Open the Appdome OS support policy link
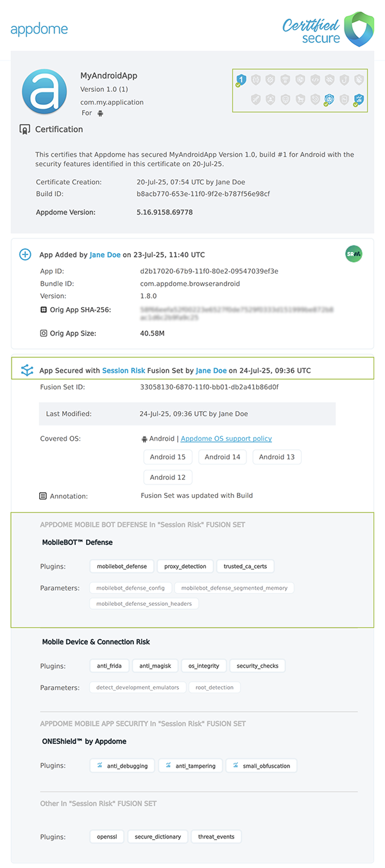 [227, 439]
